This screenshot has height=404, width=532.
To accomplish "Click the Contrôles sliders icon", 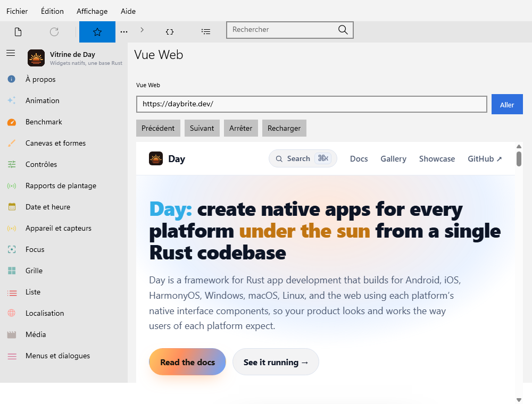I will point(12,164).
